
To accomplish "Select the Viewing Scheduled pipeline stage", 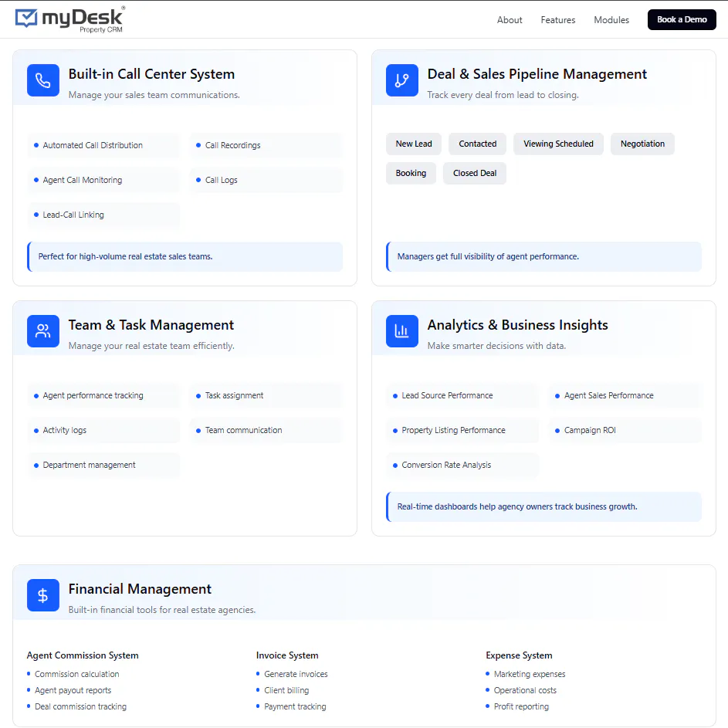I will pyautogui.click(x=558, y=144).
